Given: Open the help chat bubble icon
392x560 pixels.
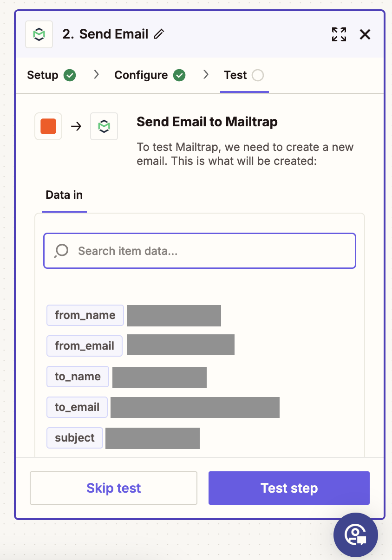Looking at the screenshot, I should click(x=356, y=534).
